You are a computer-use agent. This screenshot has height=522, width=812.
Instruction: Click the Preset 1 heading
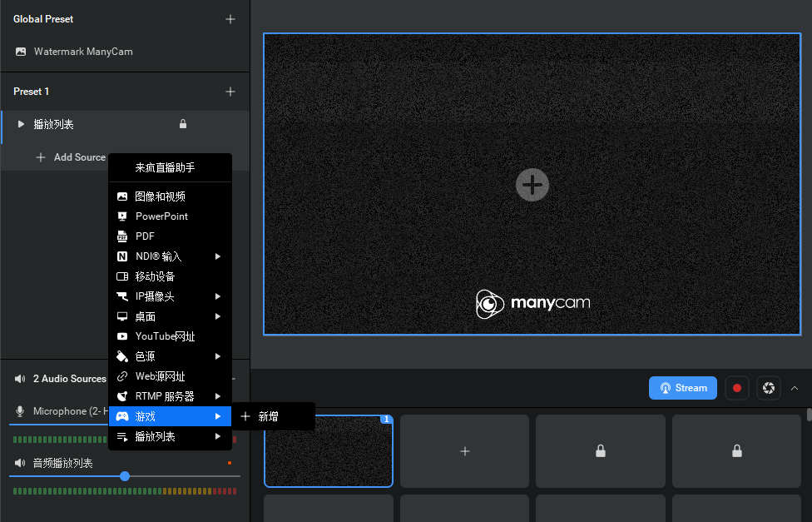coord(31,92)
